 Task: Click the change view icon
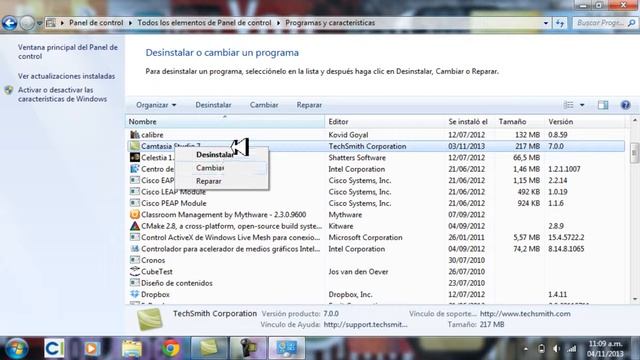(x=568, y=105)
